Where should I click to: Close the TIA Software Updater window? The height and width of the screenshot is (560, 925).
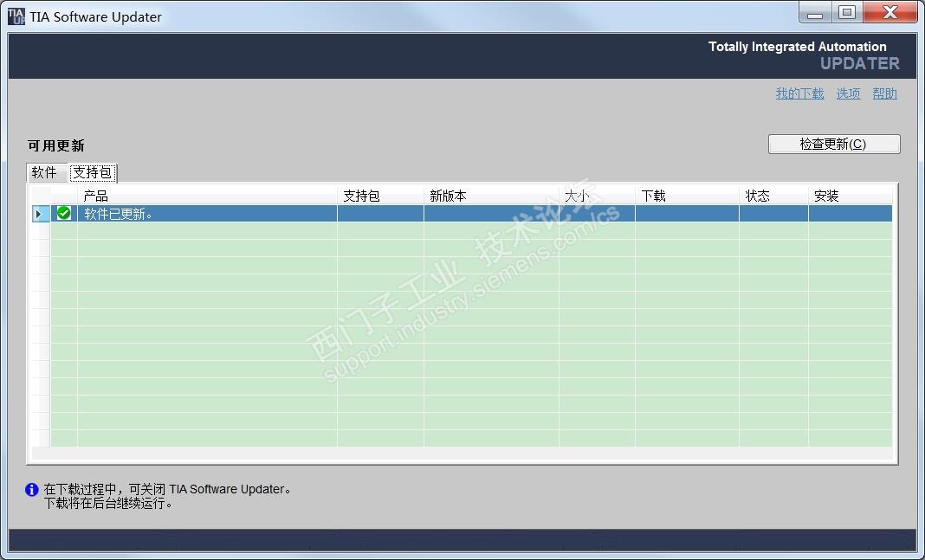click(890, 12)
